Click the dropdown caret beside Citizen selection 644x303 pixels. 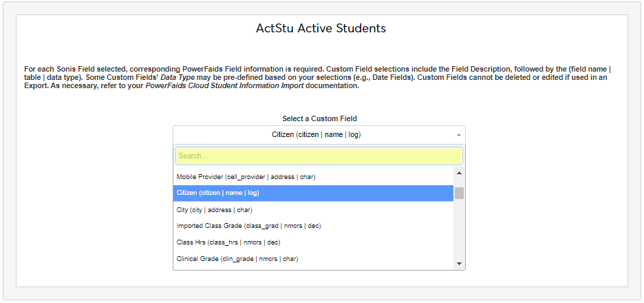point(459,135)
